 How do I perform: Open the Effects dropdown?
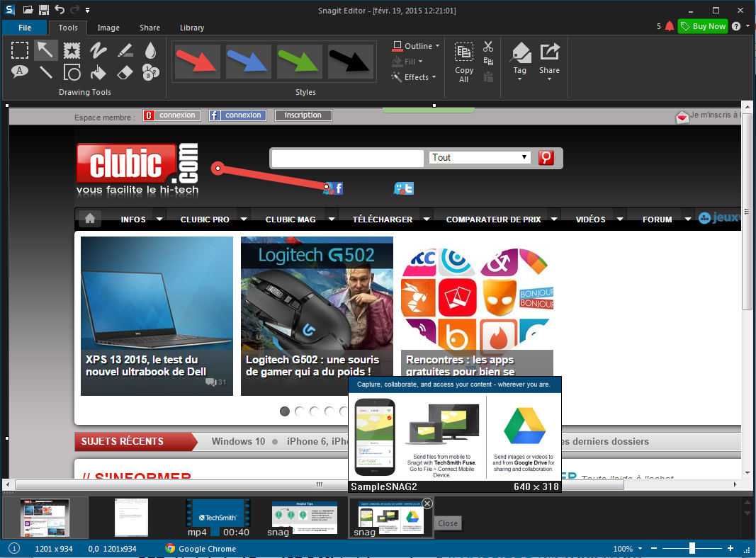[x=414, y=77]
